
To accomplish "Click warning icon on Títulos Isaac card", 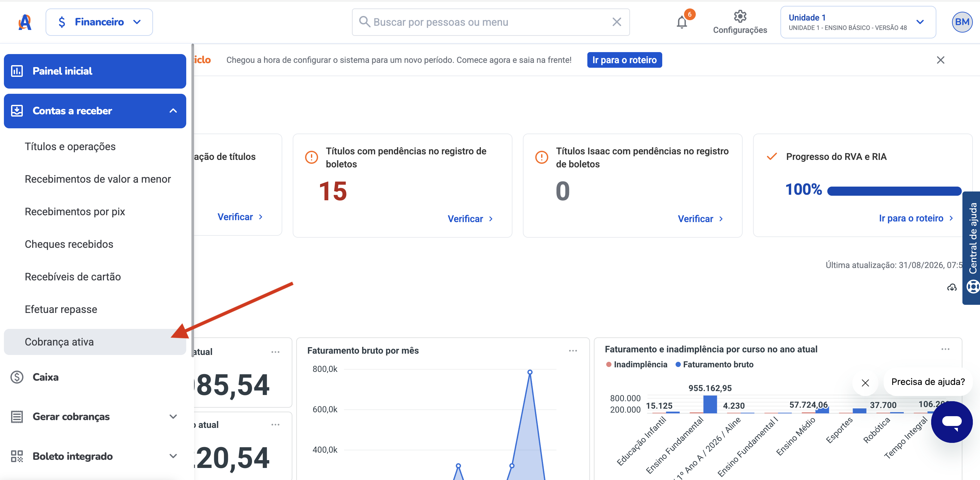I will click(x=541, y=157).
